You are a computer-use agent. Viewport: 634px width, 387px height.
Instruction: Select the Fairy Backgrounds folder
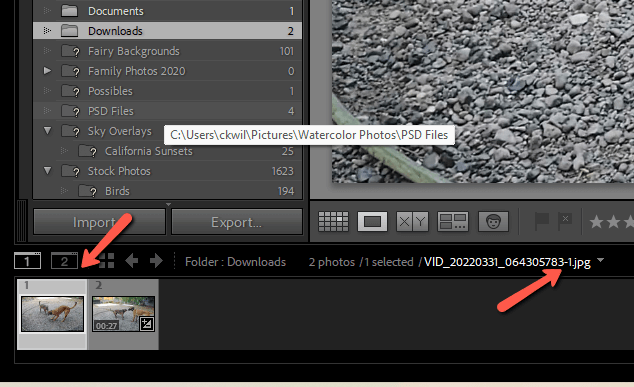click(167, 51)
